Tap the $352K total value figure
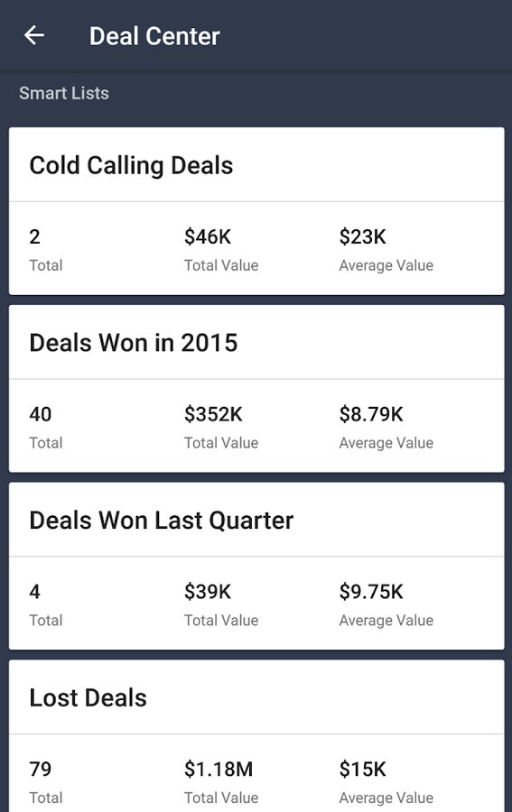 click(x=213, y=414)
